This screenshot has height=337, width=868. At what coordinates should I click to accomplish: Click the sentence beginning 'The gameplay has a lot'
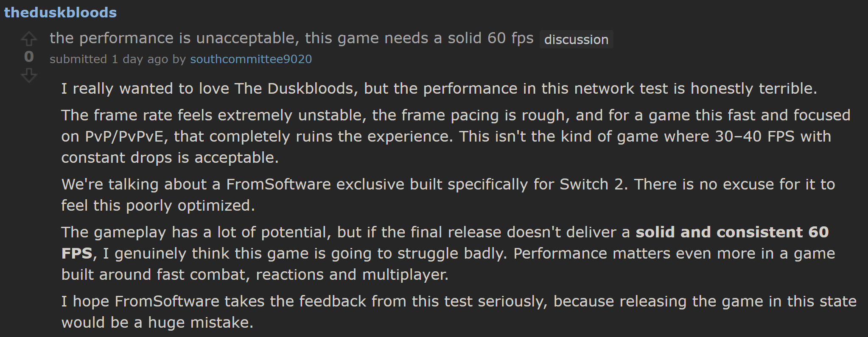(448, 253)
